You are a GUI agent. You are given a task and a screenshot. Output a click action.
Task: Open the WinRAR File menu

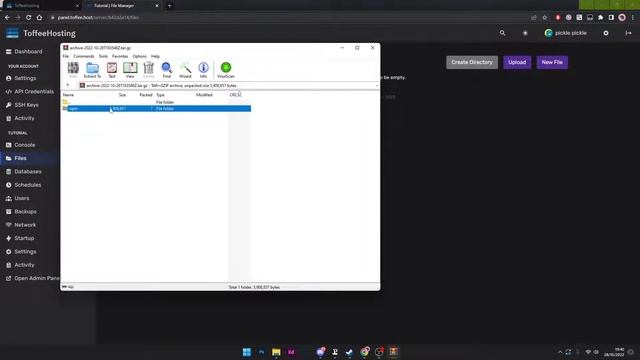66,56
